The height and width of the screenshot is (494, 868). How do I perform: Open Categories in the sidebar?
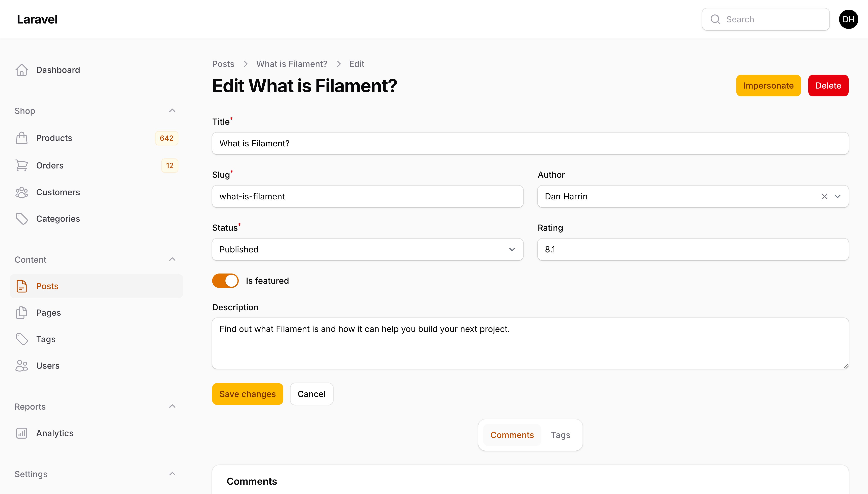coord(96,219)
